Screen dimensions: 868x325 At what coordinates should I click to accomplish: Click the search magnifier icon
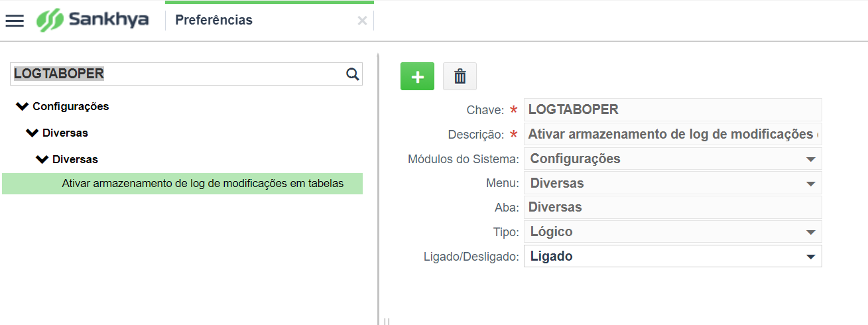click(353, 74)
